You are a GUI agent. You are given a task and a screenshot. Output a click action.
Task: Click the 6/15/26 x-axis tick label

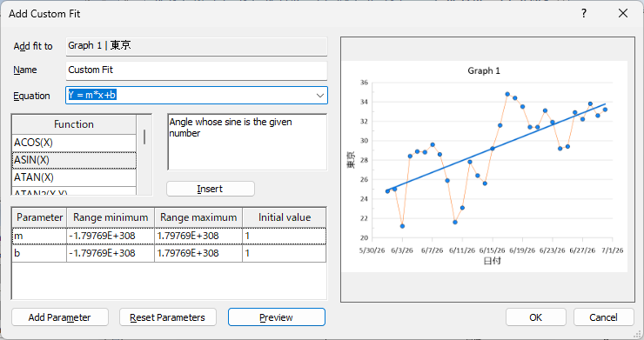coord(492,250)
